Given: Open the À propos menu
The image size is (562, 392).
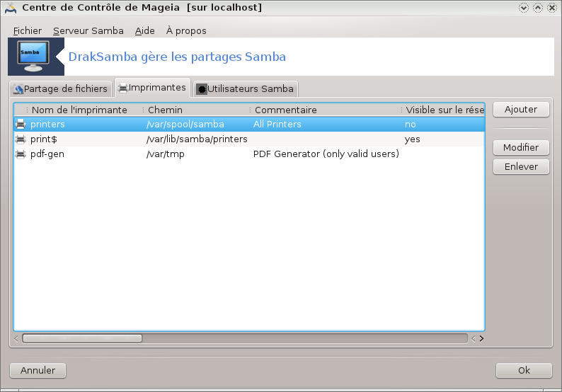Looking at the screenshot, I should point(186,30).
